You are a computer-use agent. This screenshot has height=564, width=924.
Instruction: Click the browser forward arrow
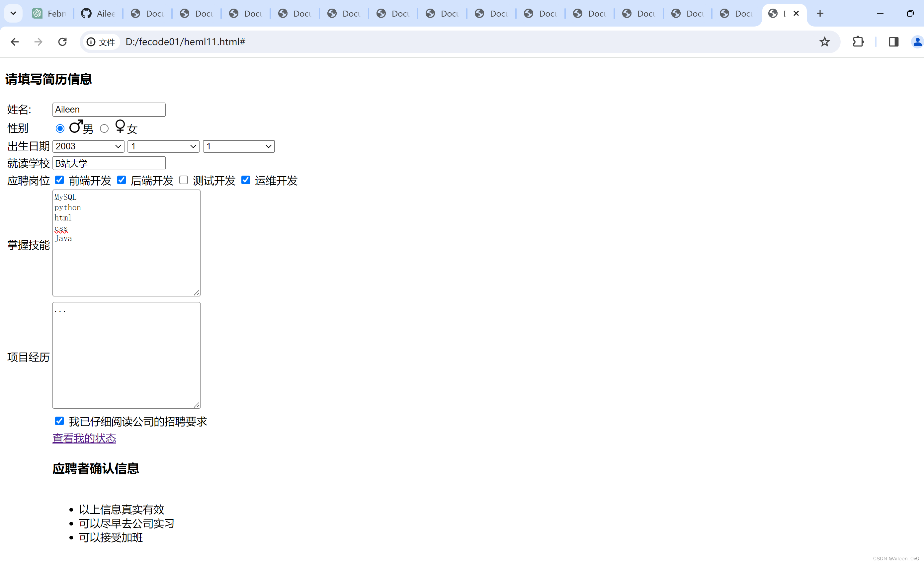coord(38,41)
